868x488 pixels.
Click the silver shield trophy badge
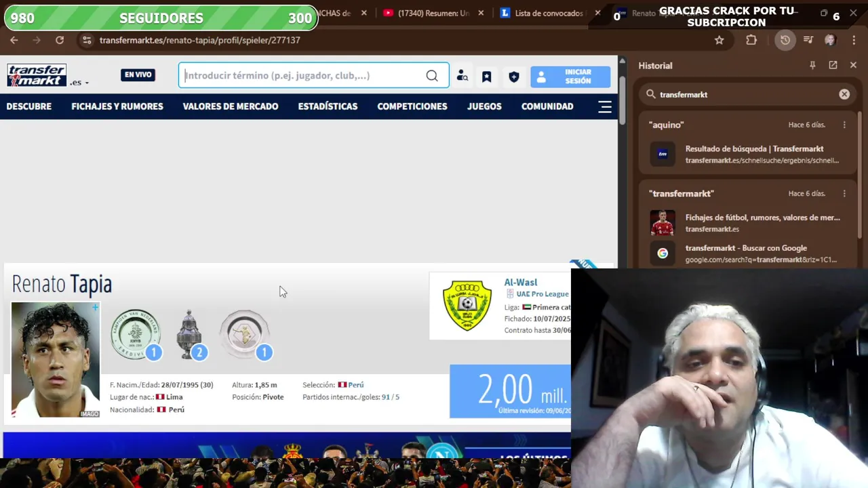(x=245, y=334)
